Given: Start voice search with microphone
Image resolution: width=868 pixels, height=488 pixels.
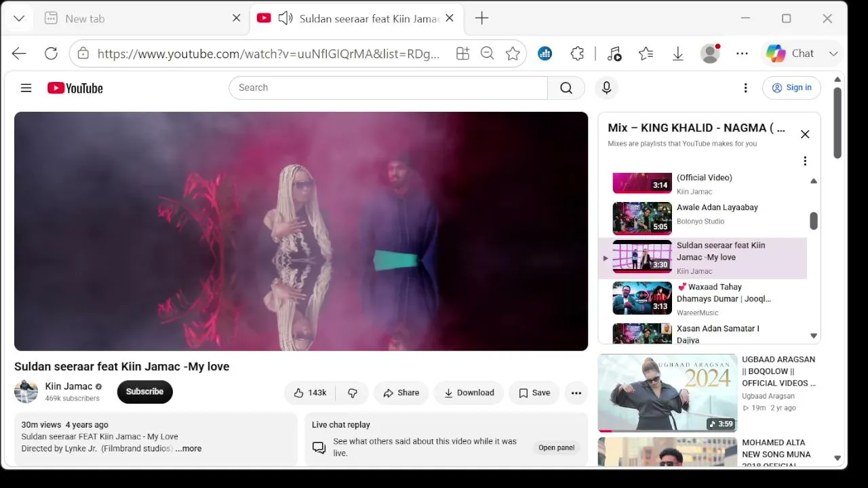Looking at the screenshot, I should tap(606, 87).
